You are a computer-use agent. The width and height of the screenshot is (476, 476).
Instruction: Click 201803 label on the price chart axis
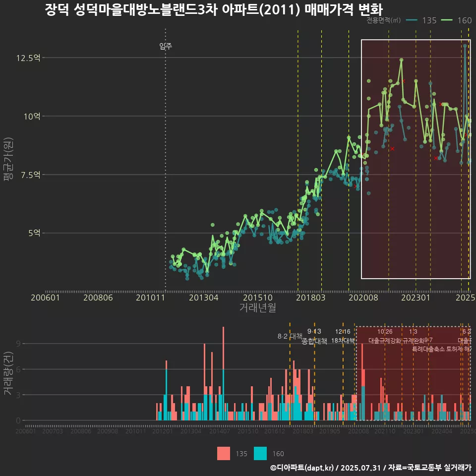coord(310,297)
